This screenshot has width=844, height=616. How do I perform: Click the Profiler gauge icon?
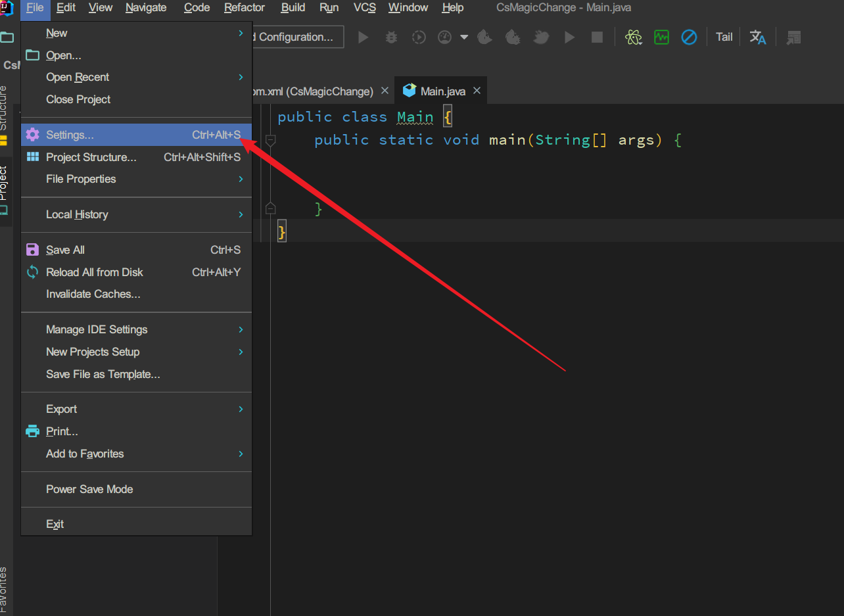pyautogui.click(x=445, y=37)
